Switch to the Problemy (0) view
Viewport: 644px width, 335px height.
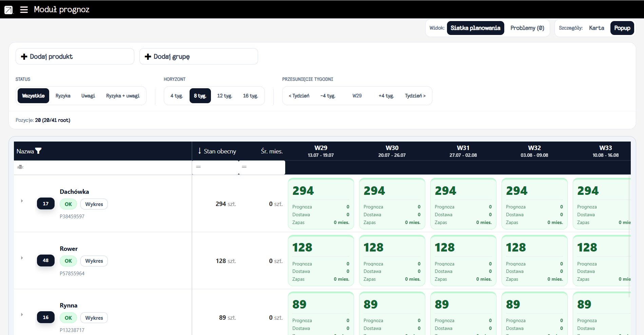(x=527, y=28)
